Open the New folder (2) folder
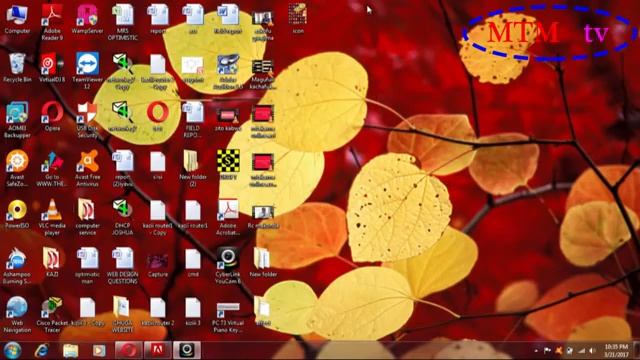Viewport: 640px width, 360px height. click(x=193, y=168)
